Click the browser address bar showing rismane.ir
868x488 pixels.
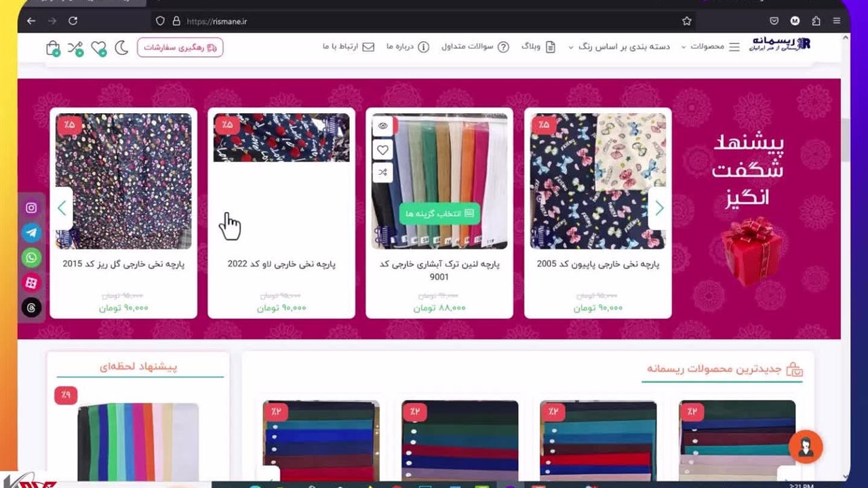[x=420, y=21]
